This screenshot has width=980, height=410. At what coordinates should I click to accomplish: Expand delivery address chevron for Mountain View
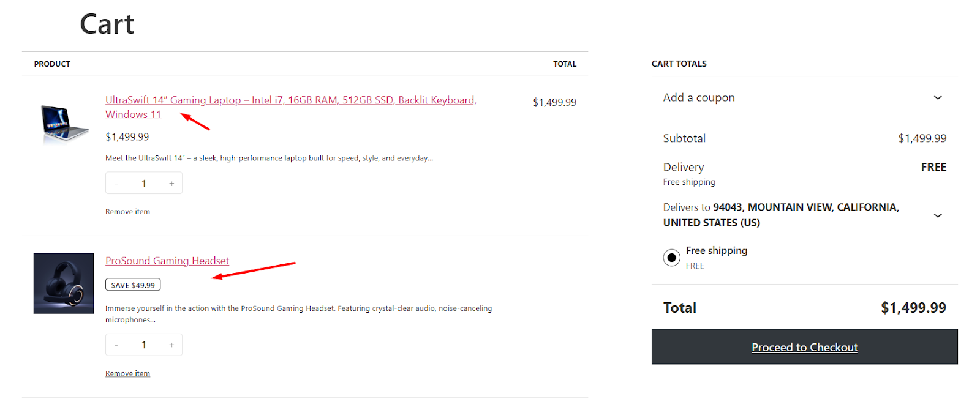click(938, 215)
